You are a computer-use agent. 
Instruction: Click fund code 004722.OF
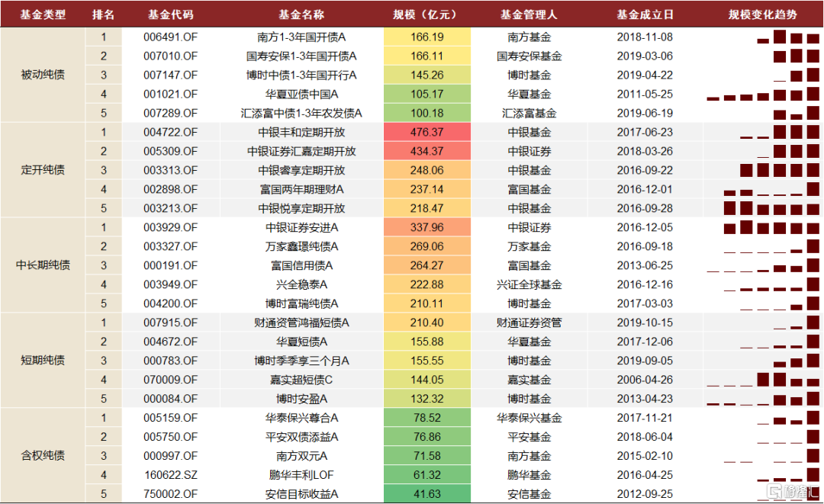(170, 133)
